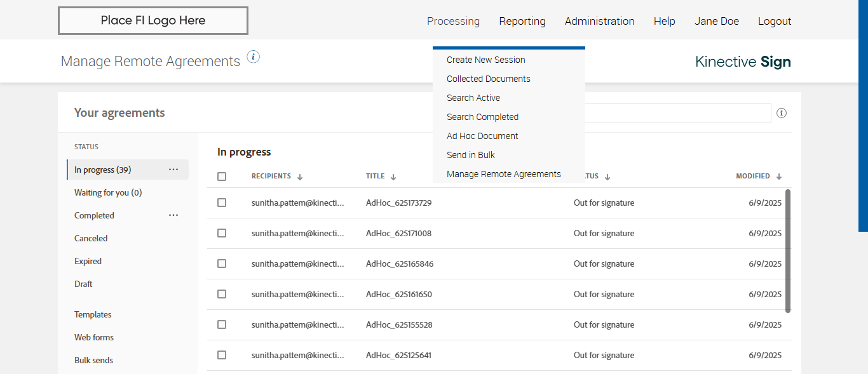Click info icon next to search field
The height and width of the screenshot is (374, 868).
[782, 113]
